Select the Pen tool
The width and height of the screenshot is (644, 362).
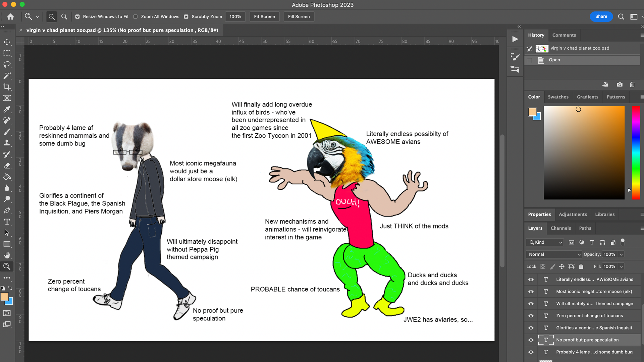pos(7,210)
